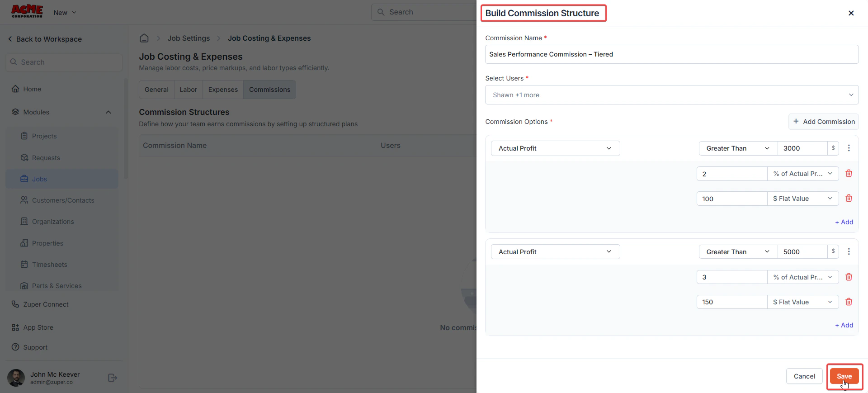Switch to the Commissions tab
868x393 pixels.
pos(269,90)
